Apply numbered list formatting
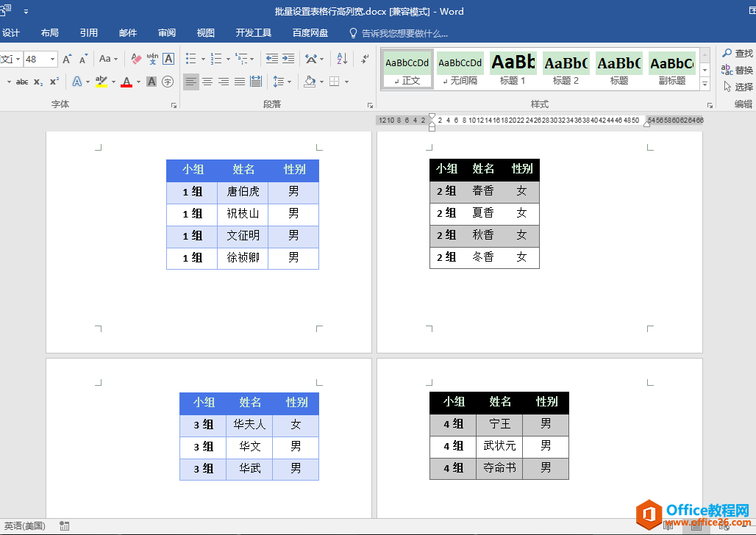 [216, 59]
